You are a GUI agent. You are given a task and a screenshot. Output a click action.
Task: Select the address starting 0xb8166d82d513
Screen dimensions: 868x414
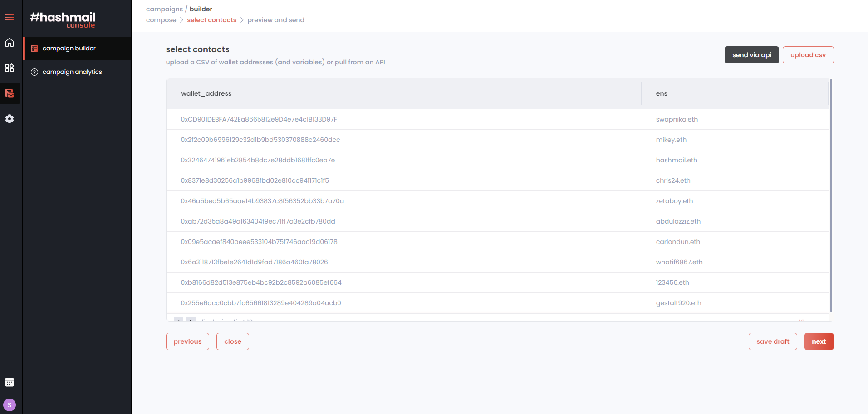261,282
